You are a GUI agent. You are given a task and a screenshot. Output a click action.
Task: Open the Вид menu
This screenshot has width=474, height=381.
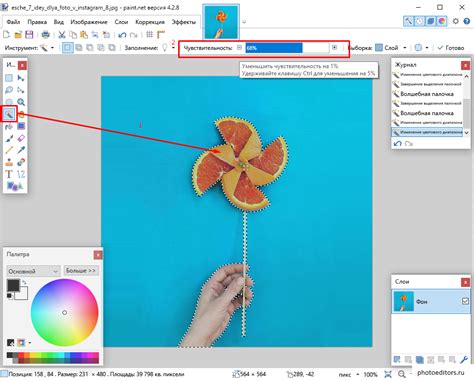pos(59,22)
